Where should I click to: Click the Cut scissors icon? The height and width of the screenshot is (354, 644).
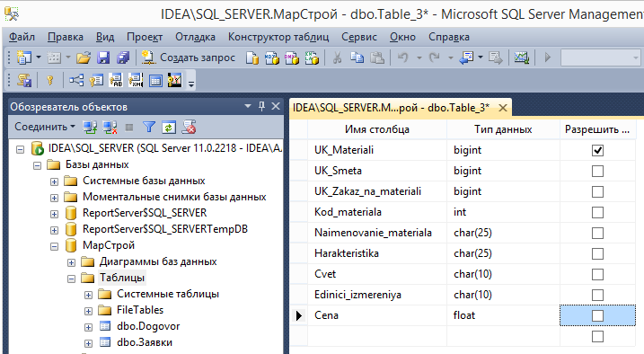click(337, 58)
